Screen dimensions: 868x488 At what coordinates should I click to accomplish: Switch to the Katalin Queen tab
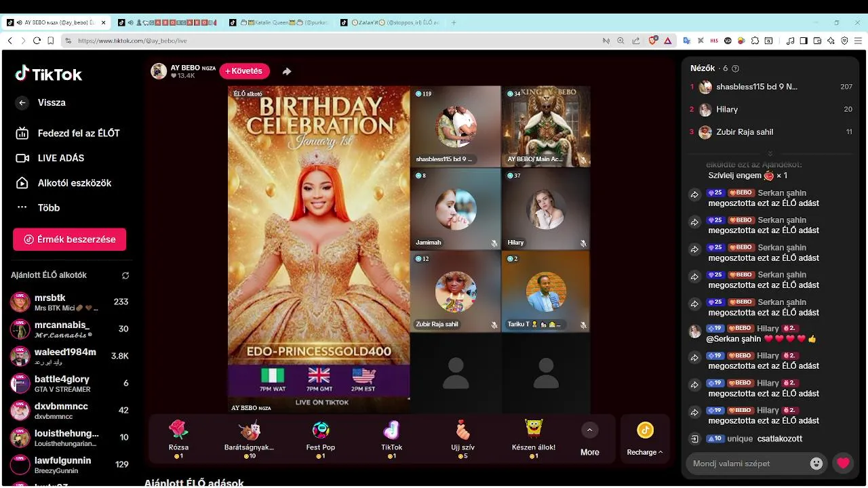pos(279,22)
